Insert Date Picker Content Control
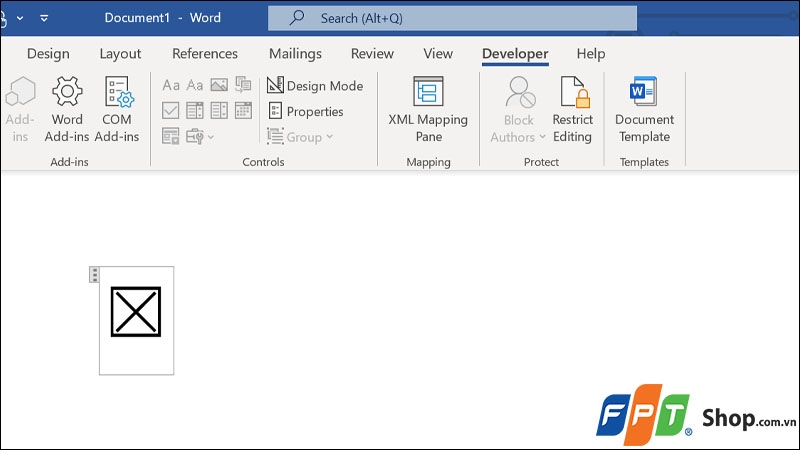Screen dimensions: 800x450 pyautogui.click(x=243, y=110)
